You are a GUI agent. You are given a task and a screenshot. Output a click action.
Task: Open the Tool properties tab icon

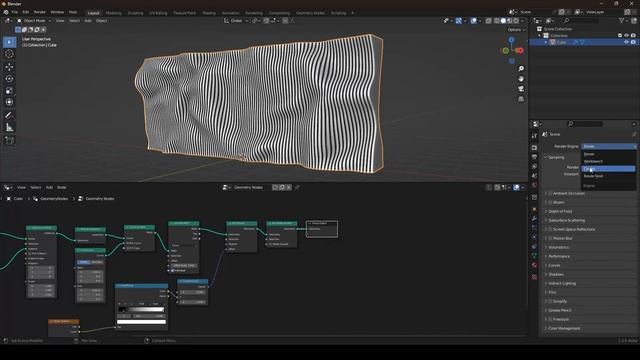(534, 136)
